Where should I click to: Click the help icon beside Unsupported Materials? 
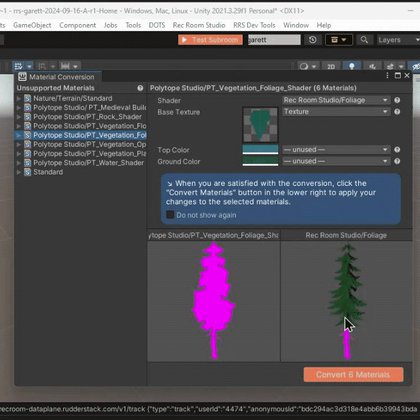point(140,88)
